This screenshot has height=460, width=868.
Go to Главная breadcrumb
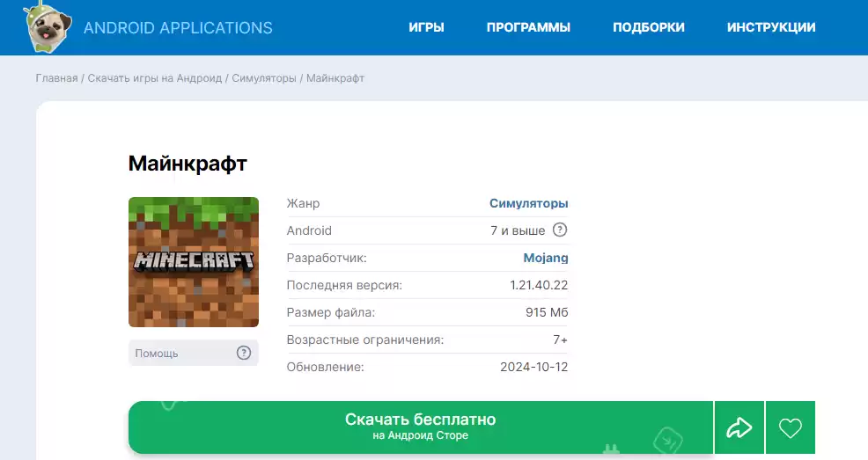tap(56, 78)
